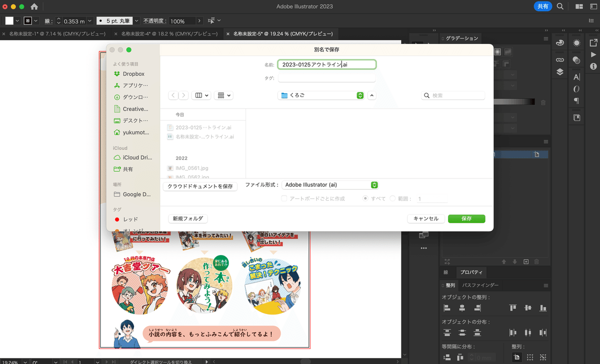Click the キャンセル button
The height and width of the screenshot is (364, 600).
[426, 218]
